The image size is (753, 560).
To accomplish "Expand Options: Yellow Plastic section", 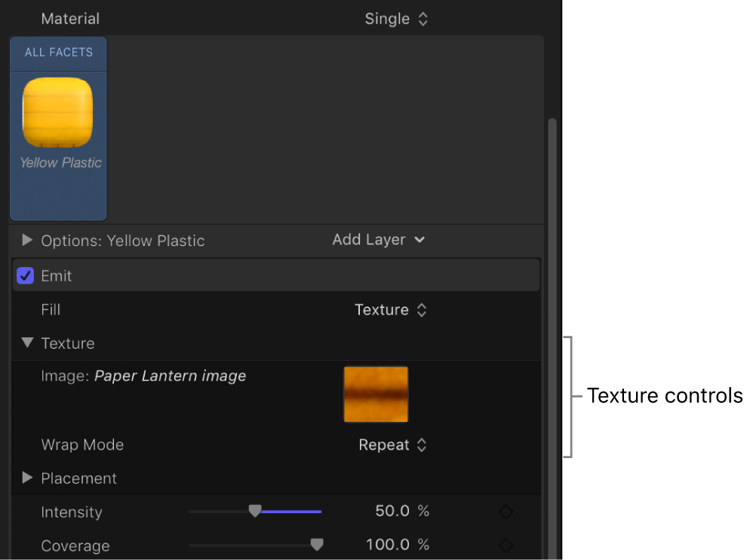I will click(x=27, y=240).
